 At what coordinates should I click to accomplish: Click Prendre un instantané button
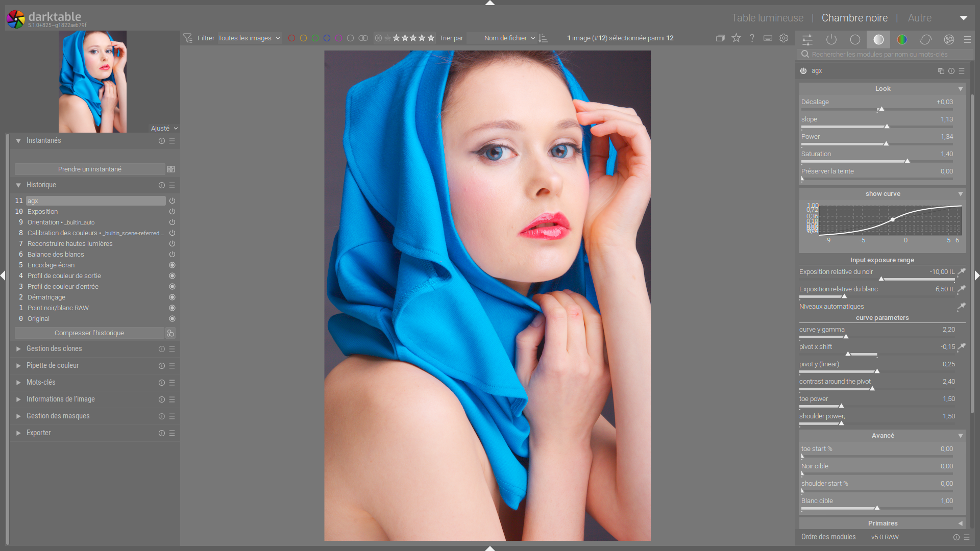(x=90, y=169)
